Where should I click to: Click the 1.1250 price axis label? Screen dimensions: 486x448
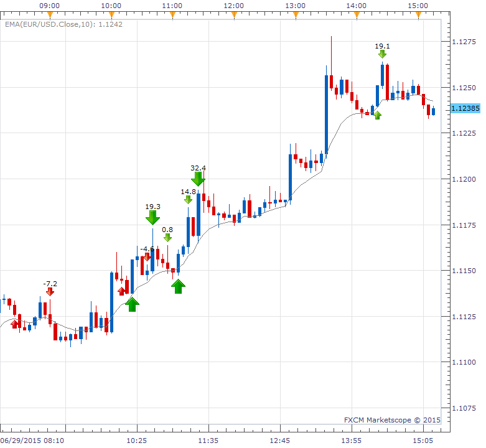point(464,88)
